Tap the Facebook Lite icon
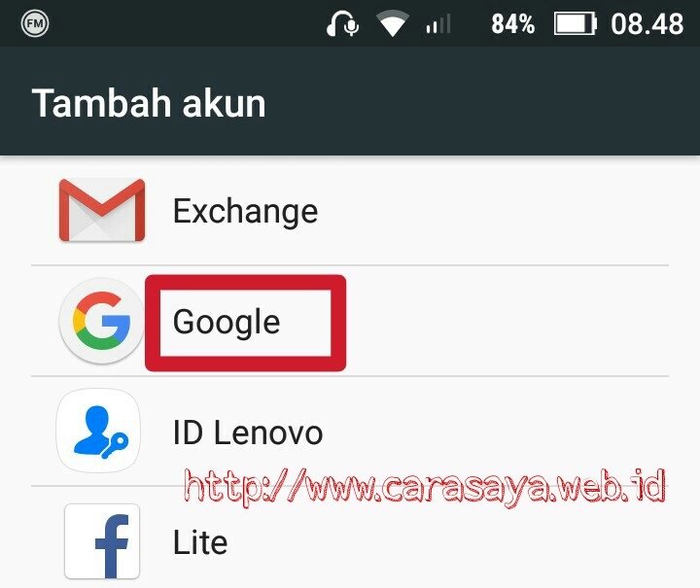The image size is (700, 588). coord(102,541)
